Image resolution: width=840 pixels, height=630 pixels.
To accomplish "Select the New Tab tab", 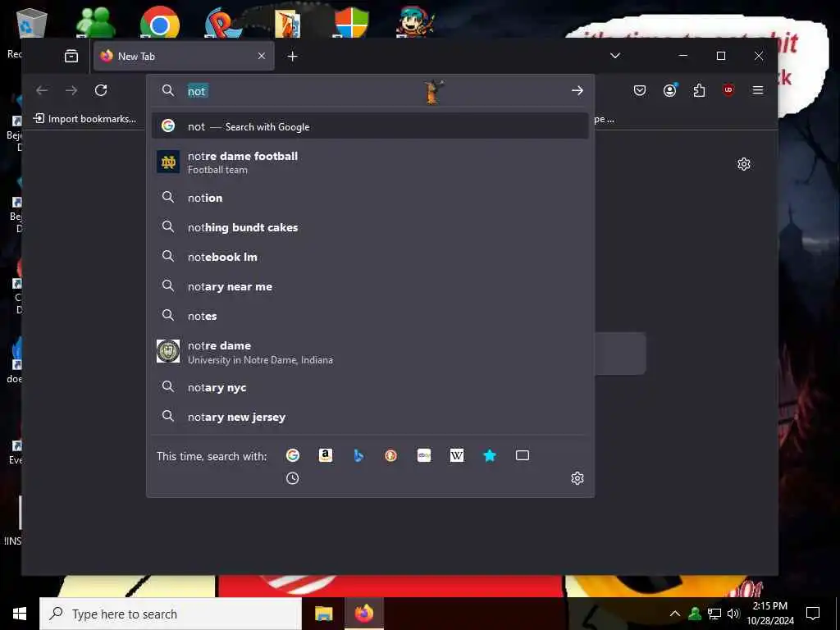I will click(x=184, y=57).
